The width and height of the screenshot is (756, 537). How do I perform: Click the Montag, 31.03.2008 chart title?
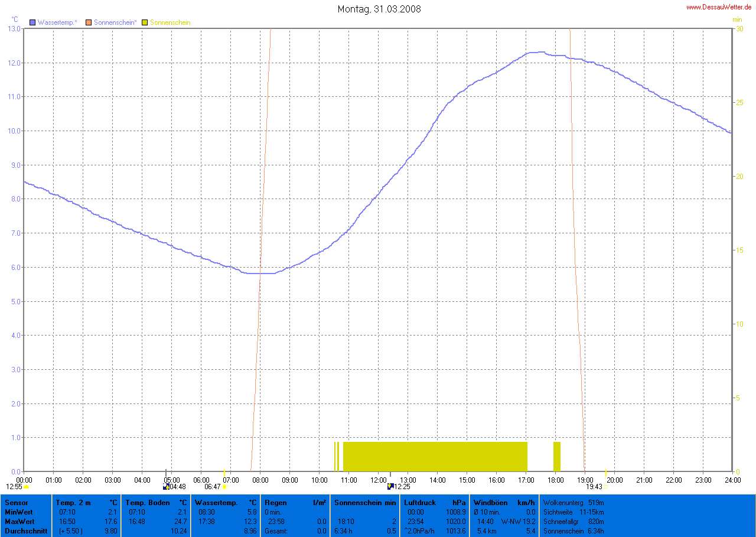pyautogui.click(x=379, y=9)
